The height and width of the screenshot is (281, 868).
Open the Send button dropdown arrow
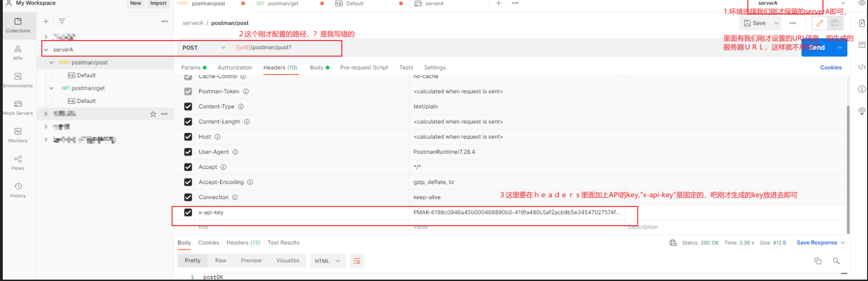pyautogui.click(x=840, y=47)
